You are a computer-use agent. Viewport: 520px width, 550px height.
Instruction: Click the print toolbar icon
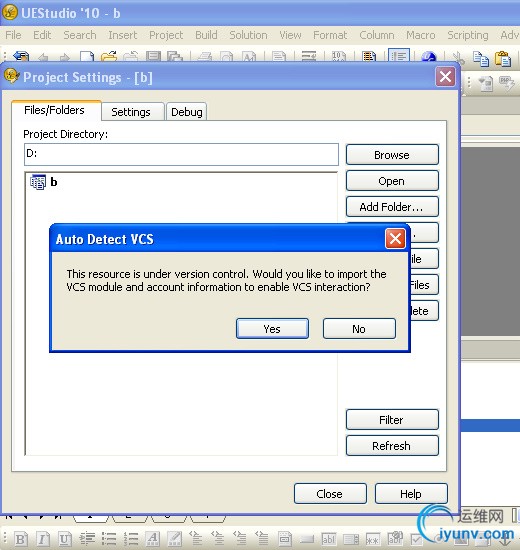205,56
